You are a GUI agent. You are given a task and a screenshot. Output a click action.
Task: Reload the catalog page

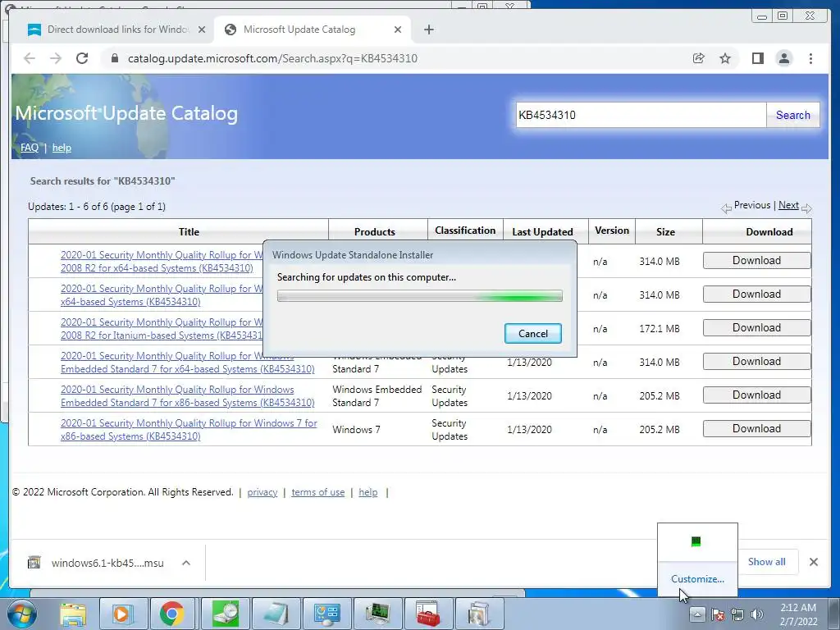(82, 58)
